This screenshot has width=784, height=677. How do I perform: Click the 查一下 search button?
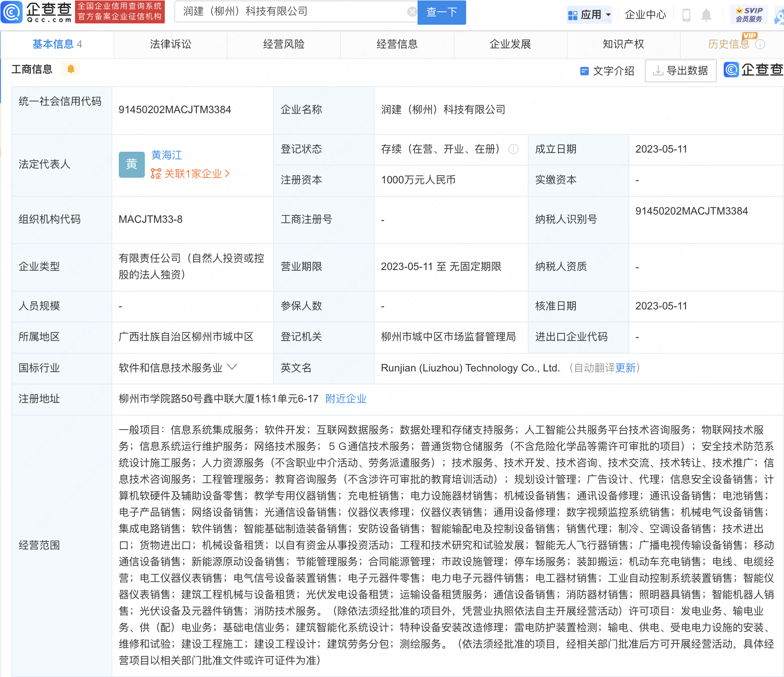click(x=441, y=12)
